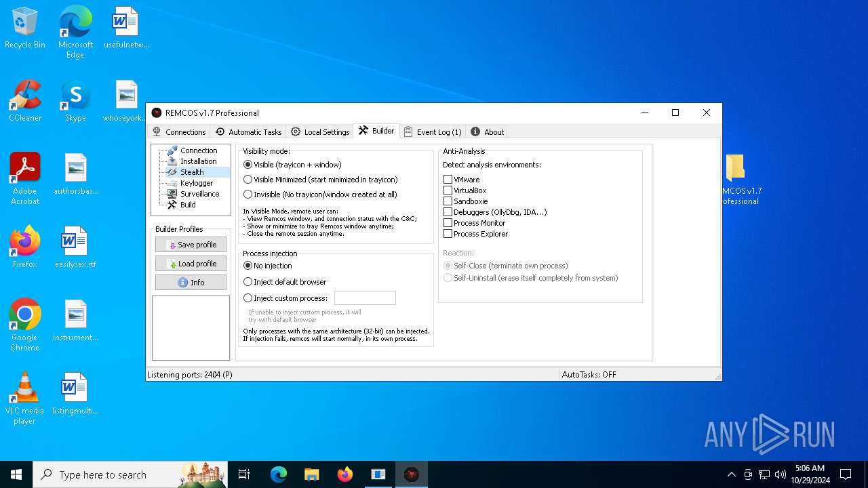Open the Firefox desktop shortcut
The image size is (868, 488).
point(25,248)
